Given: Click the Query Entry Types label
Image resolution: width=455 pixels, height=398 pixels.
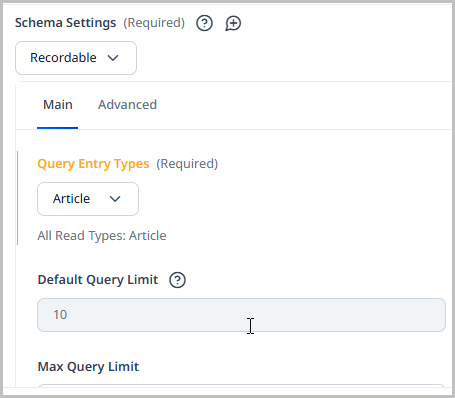Looking at the screenshot, I should [93, 164].
